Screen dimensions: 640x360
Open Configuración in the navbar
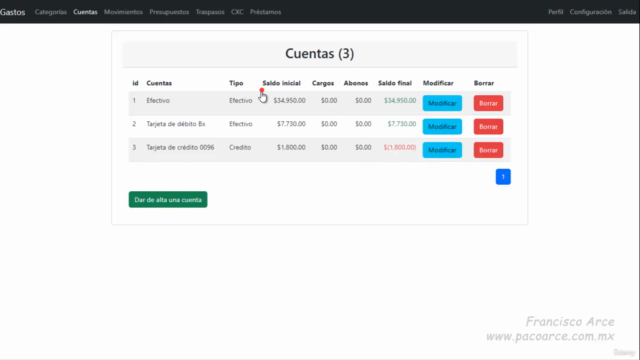click(x=591, y=12)
